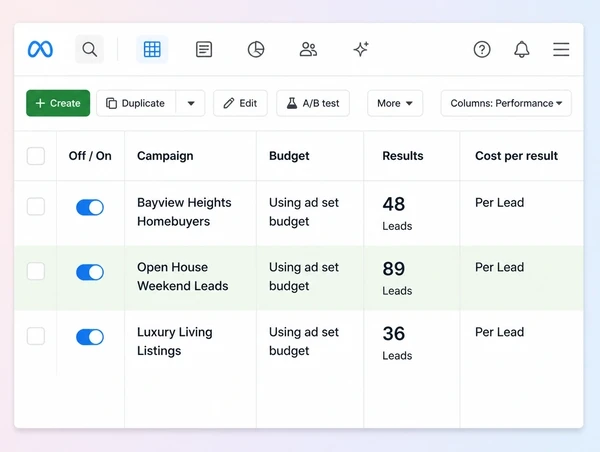This screenshot has height=452, width=600.
Task: Click the 48 Leads result value
Action: click(397, 214)
